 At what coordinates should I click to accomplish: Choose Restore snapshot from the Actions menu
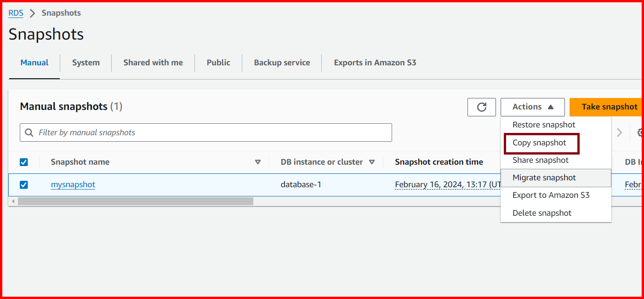pyautogui.click(x=544, y=124)
